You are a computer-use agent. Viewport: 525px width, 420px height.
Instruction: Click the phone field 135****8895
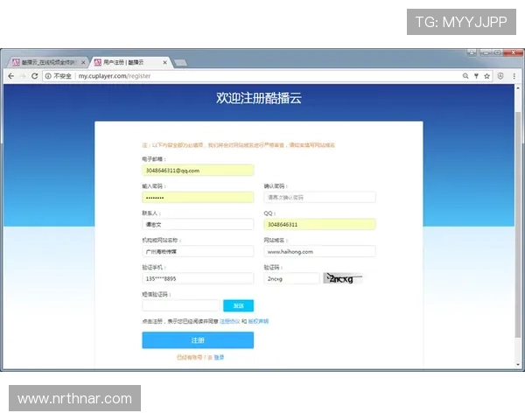coord(198,278)
